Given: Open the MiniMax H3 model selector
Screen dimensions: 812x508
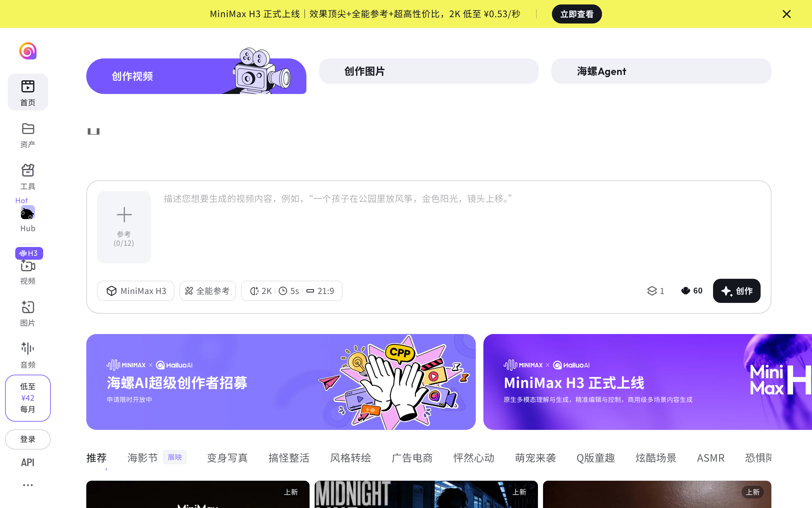Looking at the screenshot, I should [135, 291].
